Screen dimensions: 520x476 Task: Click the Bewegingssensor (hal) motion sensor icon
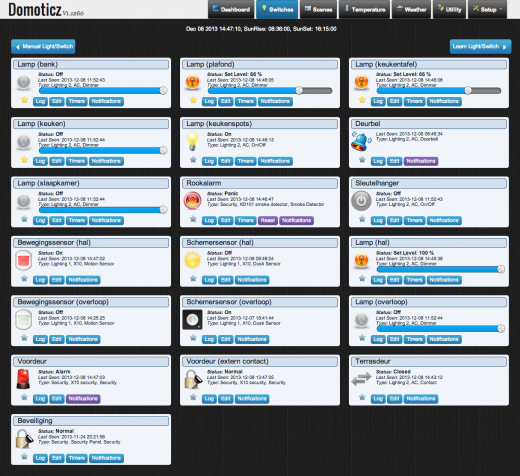[x=24, y=260]
